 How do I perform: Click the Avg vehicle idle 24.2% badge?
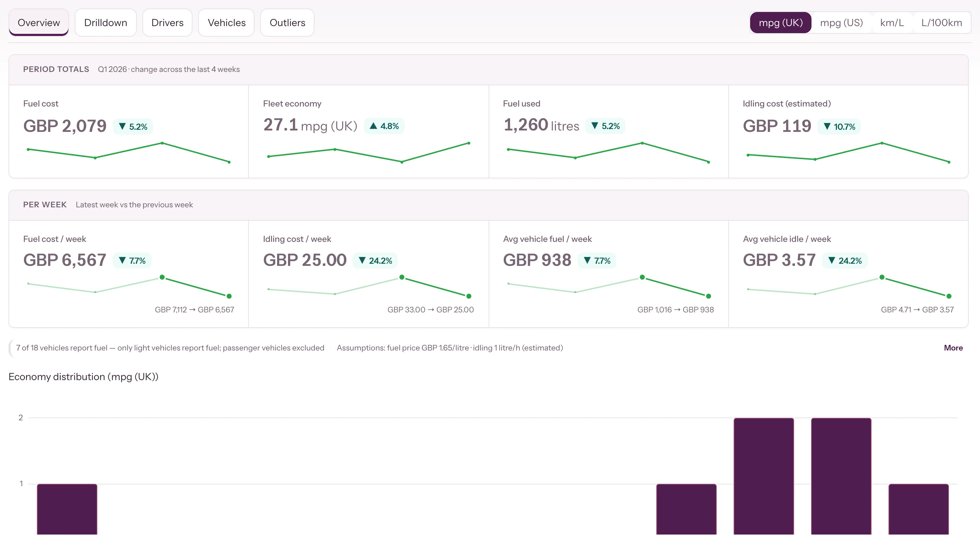[x=845, y=261]
